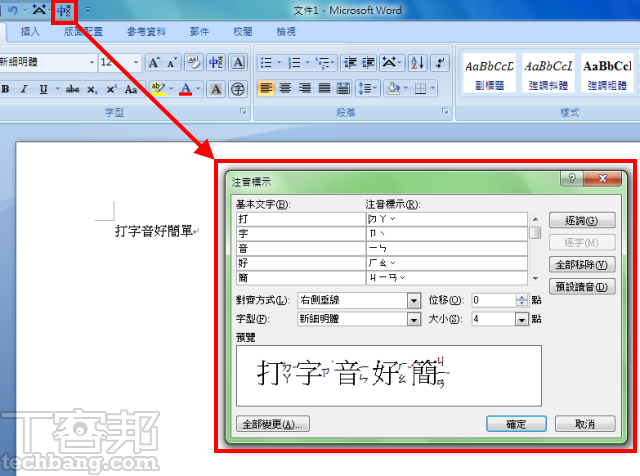
Task: Click Decrease Indent icon
Action: (350, 63)
